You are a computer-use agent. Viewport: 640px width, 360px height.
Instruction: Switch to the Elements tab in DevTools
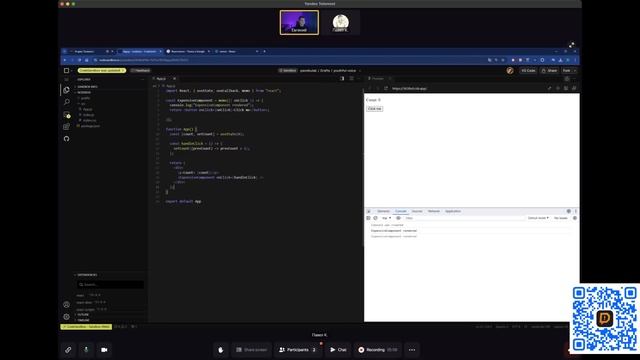[383, 211]
